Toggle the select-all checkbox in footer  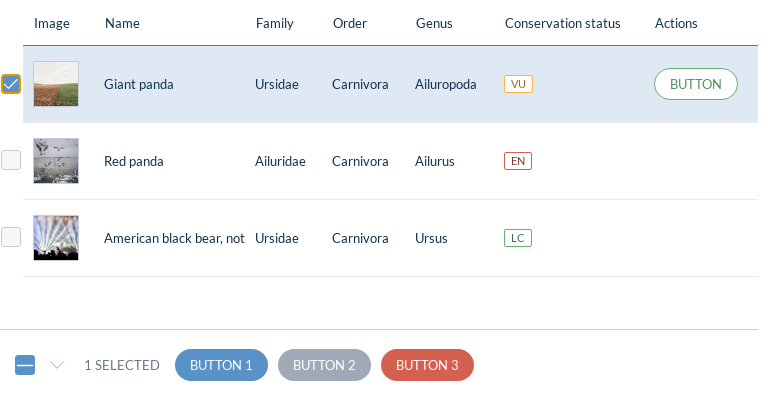[25, 365]
